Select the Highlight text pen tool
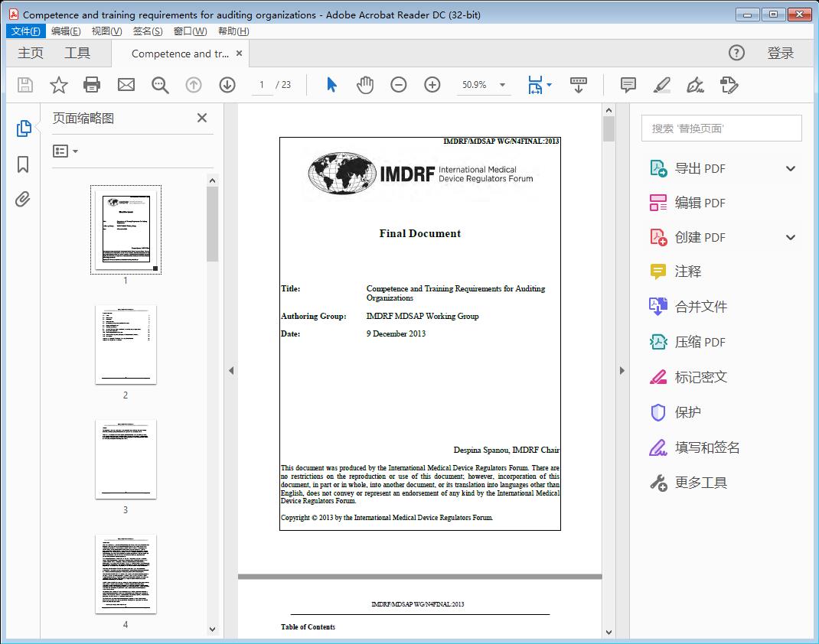Screen dimensions: 819x644 pyautogui.click(x=662, y=85)
